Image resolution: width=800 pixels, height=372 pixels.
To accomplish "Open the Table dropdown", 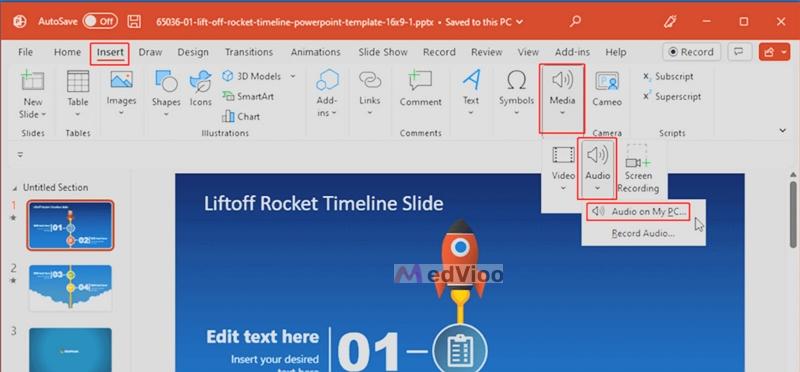I will (x=78, y=94).
